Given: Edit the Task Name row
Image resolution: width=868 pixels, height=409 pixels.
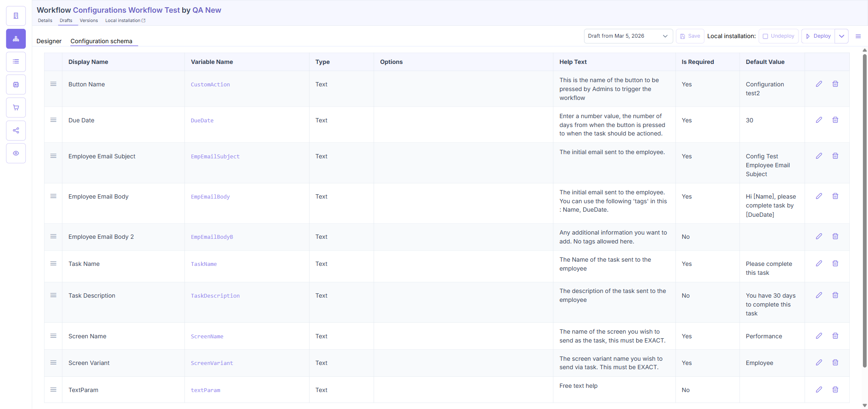Looking at the screenshot, I should 819,263.
